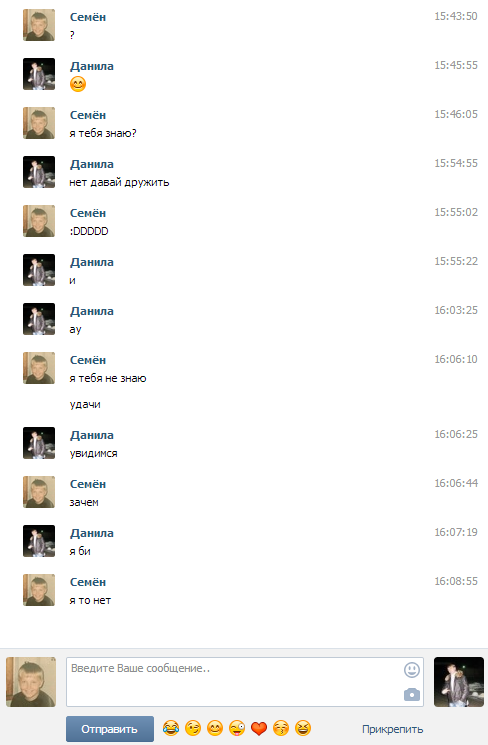
Task: Attach a photo using camera icon
Action: [411, 695]
